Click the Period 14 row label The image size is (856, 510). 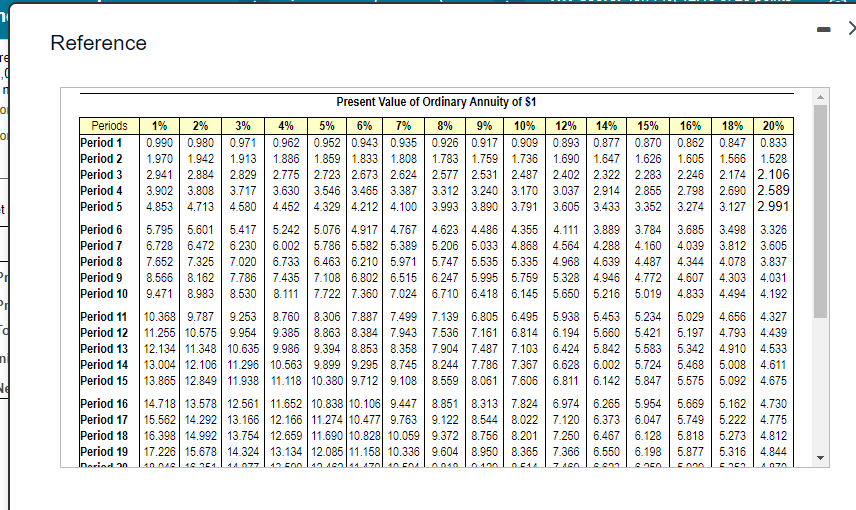point(104,364)
